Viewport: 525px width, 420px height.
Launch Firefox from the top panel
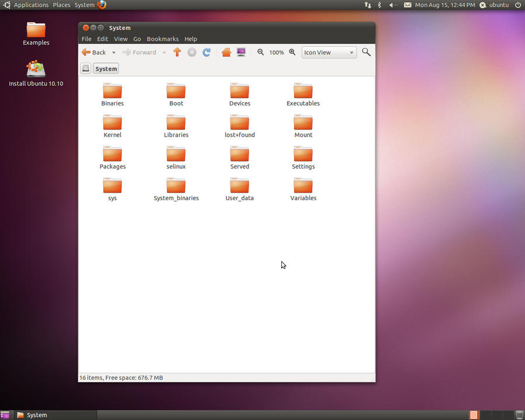(101, 5)
